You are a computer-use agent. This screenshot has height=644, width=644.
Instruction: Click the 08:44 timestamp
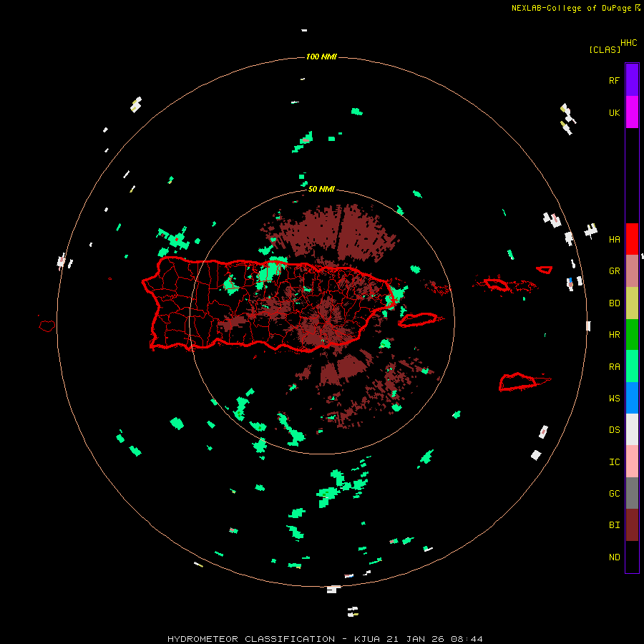(467, 639)
